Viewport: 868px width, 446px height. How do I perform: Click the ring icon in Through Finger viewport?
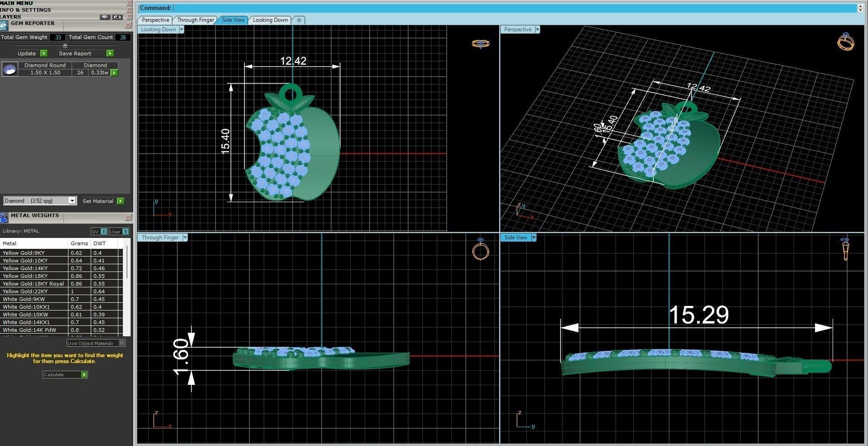point(481,249)
